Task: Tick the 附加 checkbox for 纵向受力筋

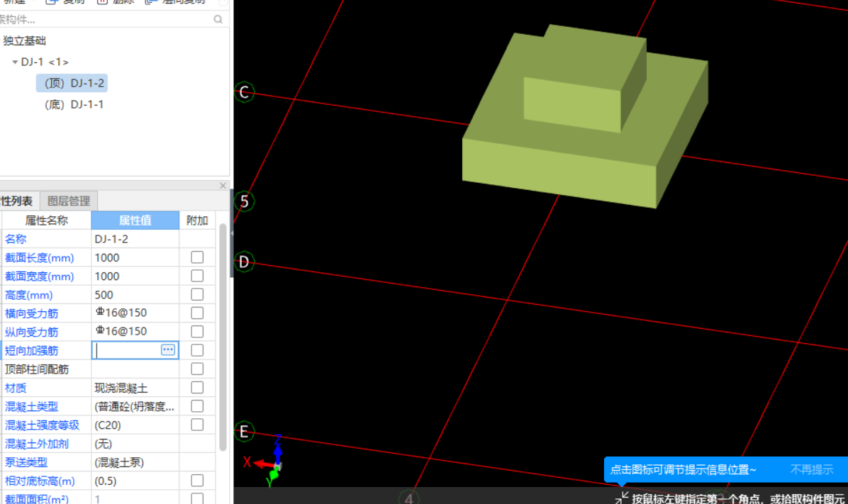Action: pos(197,332)
